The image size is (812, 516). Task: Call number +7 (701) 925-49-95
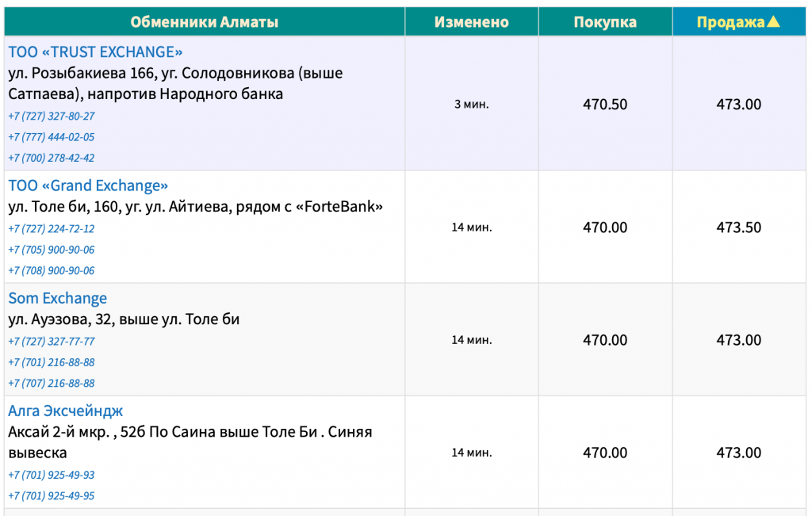52,496
